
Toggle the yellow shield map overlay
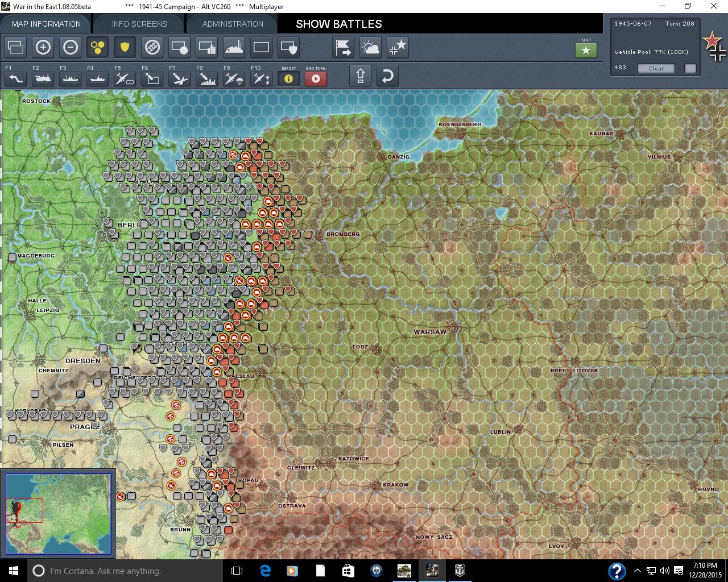(x=125, y=47)
